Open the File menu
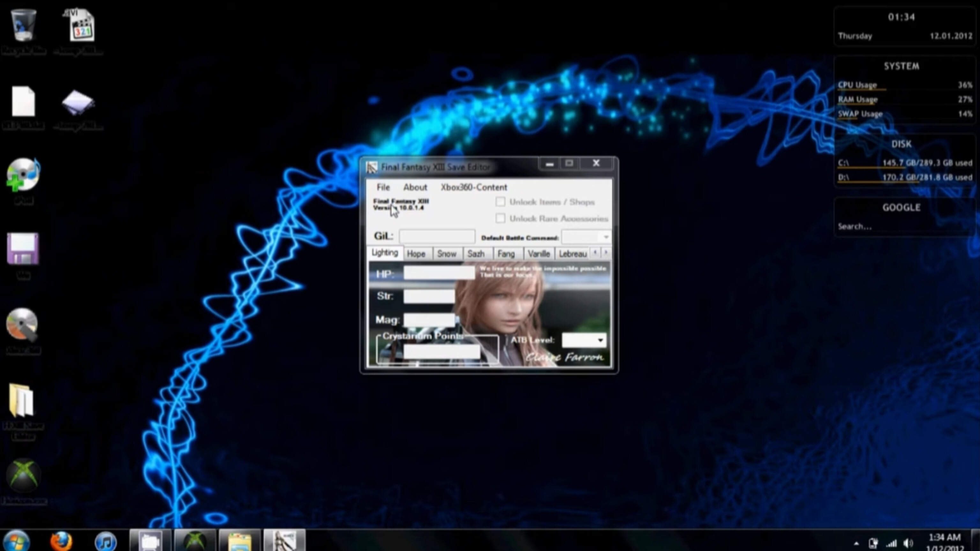 [383, 187]
